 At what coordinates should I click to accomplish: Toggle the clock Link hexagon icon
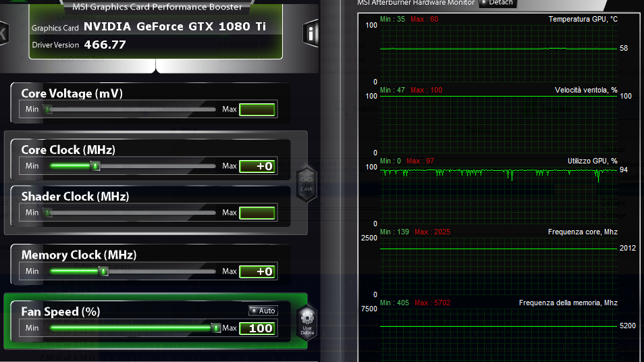tap(306, 184)
